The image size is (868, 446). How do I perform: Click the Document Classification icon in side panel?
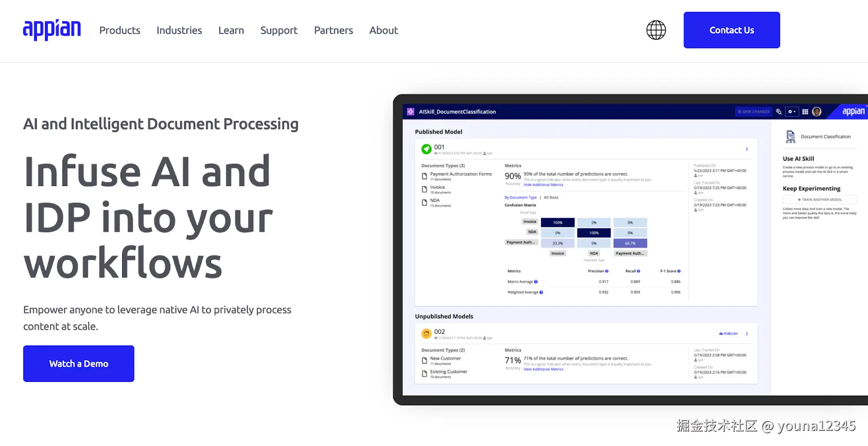pos(790,137)
